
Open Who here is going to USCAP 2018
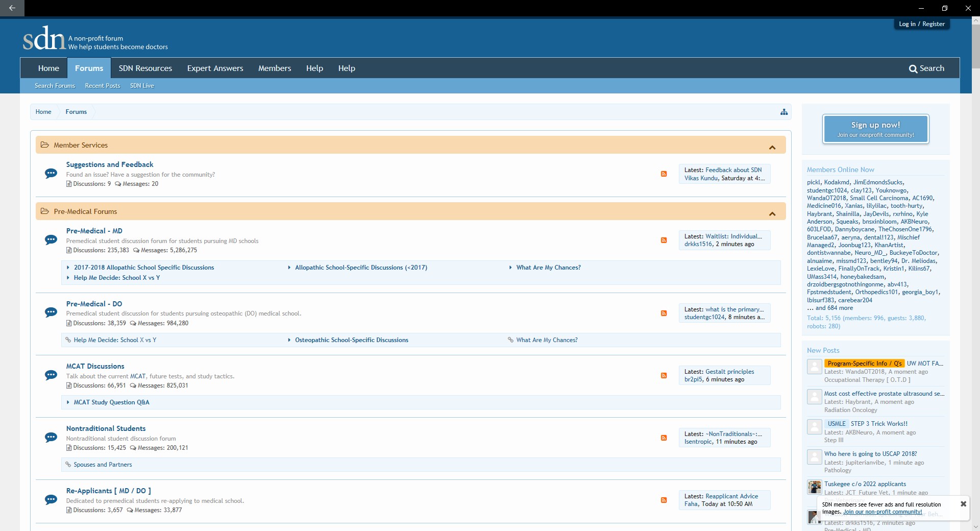pyautogui.click(x=870, y=454)
